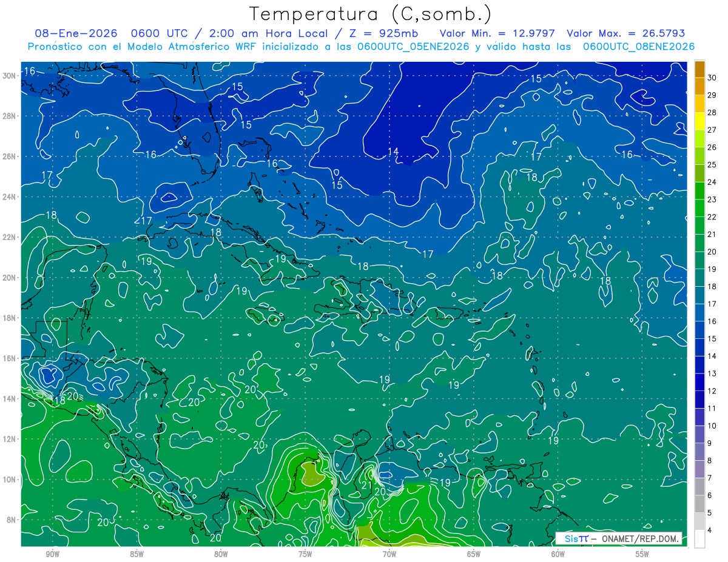The height and width of the screenshot is (562, 728).
Task: Click the 14N latitude axis label
Action: click(9, 398)
